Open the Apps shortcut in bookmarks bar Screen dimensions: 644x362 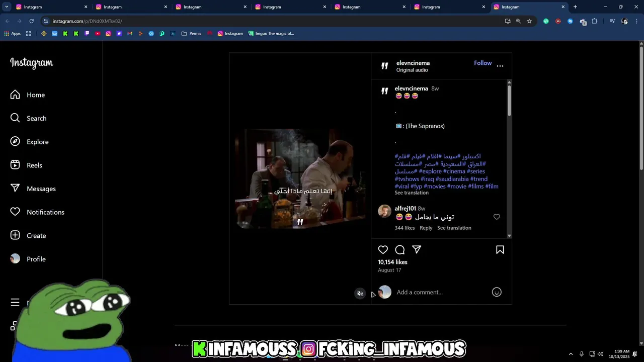pyautogui.click(x=12, y=34)
